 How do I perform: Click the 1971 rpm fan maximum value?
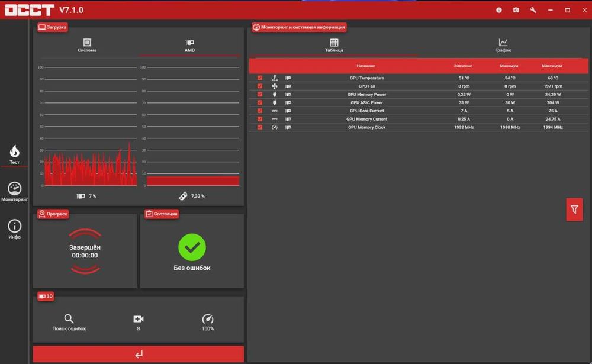point(553,86)
